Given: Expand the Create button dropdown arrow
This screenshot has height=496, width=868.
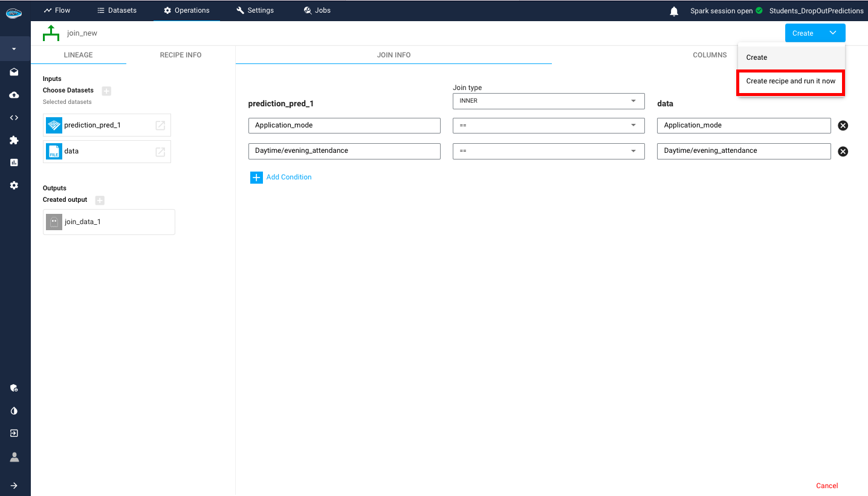Looking at the screenshot, I should 832,33.
